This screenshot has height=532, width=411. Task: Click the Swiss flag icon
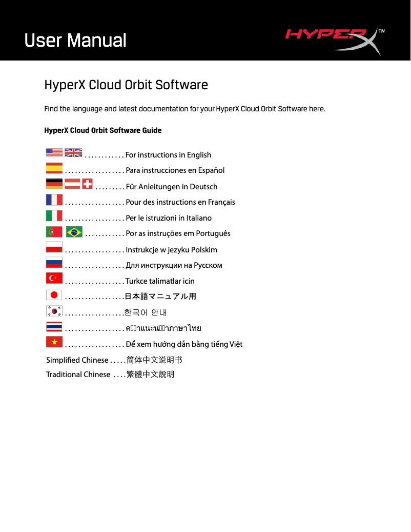click(87, 183)
